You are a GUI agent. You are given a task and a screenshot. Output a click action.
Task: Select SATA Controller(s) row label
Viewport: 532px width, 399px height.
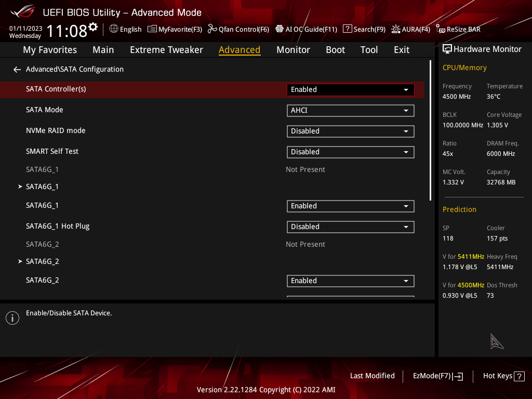click(x=56, y=89)
